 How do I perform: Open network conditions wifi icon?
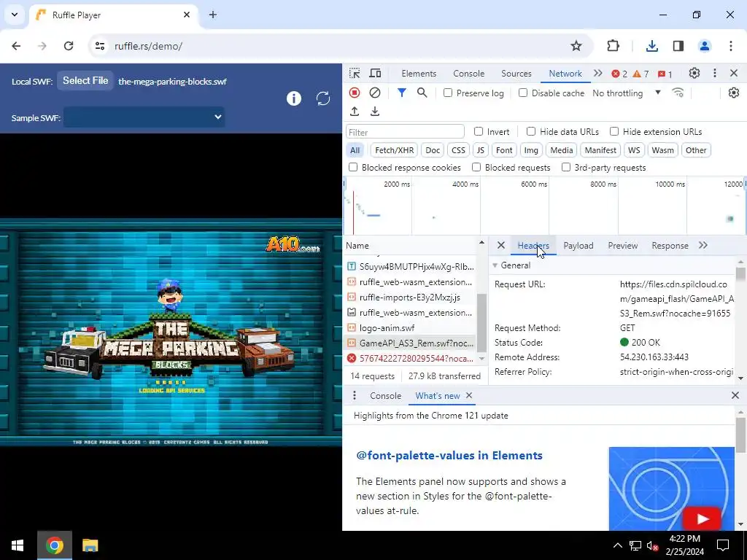tap(678, 93)
